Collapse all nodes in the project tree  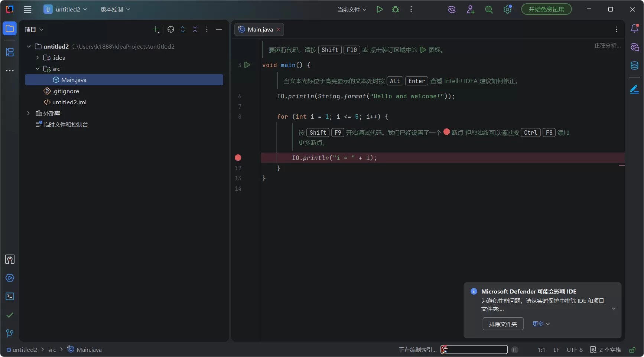tap(195, 29)
